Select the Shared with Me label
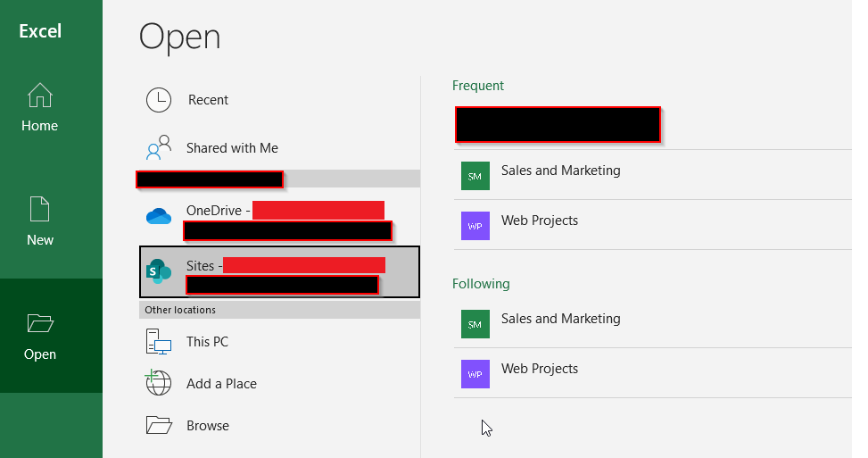868x458 pixels. tap(232, 148)
